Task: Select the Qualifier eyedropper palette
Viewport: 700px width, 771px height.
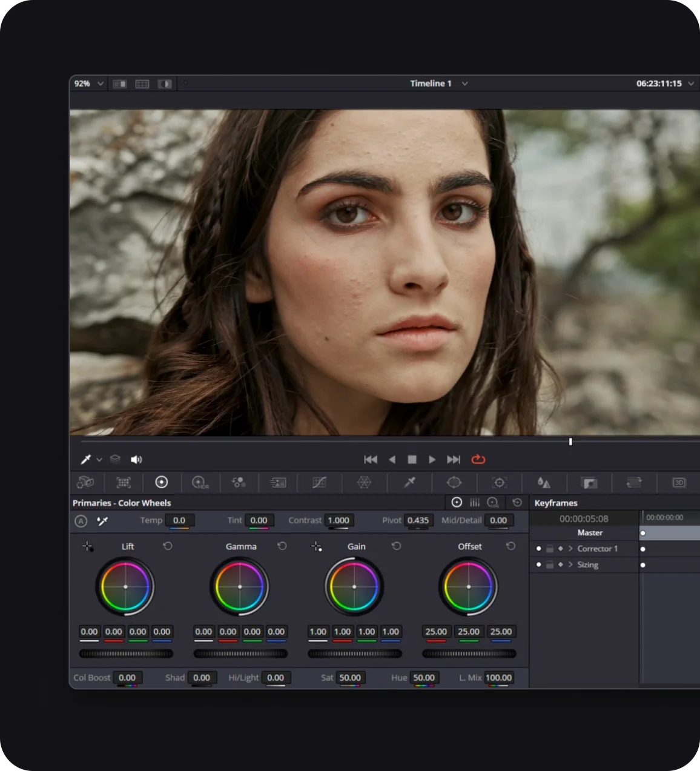Action: point(410,482)
